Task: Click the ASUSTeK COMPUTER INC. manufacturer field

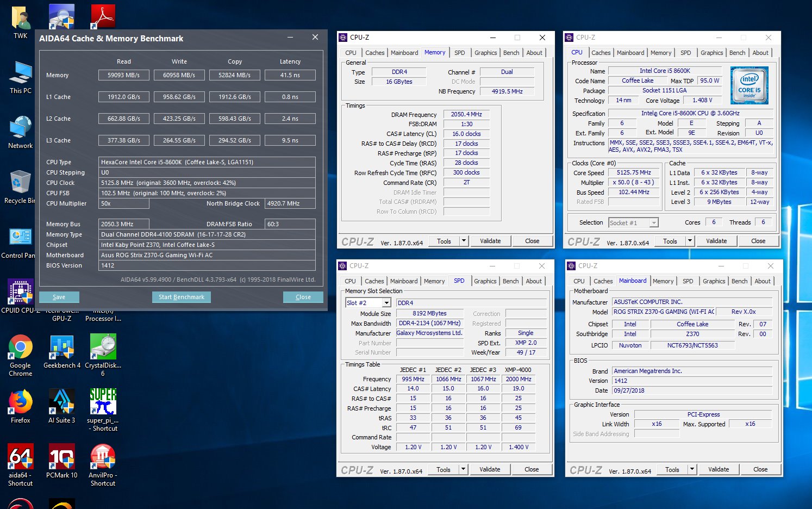Action: point(692,302)
